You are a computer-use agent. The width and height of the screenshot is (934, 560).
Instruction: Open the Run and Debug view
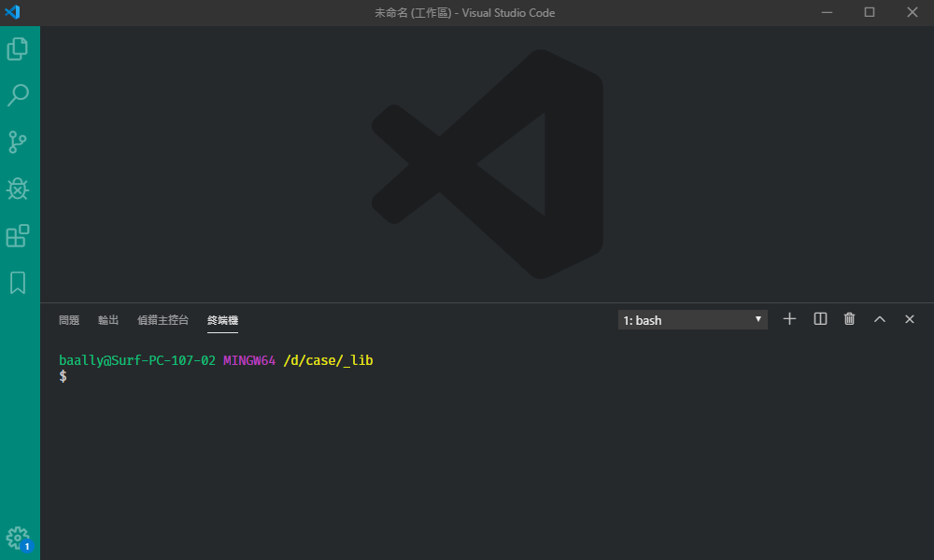[19, 189]
